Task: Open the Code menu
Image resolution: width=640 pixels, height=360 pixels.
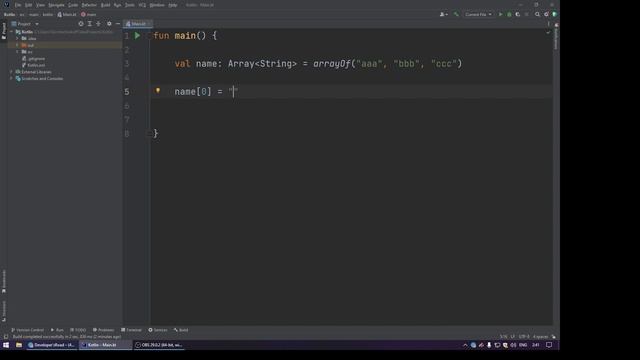Action: click(73, 5)
